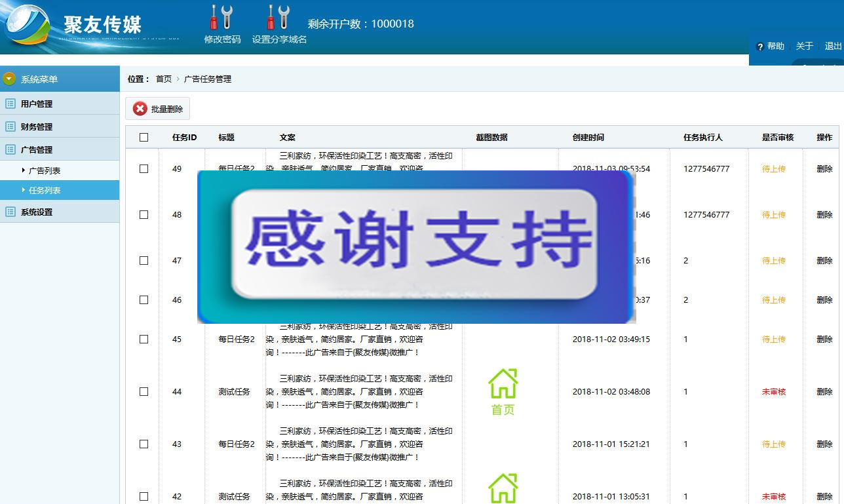Click 修改密码 label in header
Viewport: 844px width, 504px height.
(x=222, y=39)
